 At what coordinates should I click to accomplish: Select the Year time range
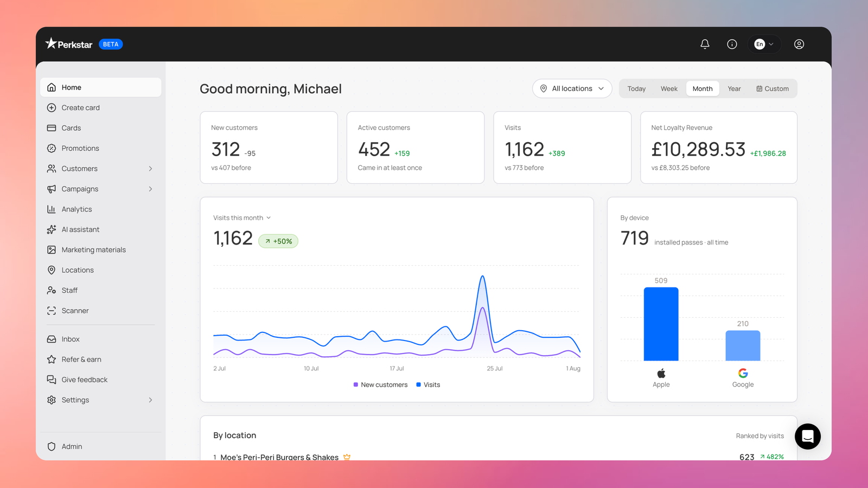tap(734, 89)
